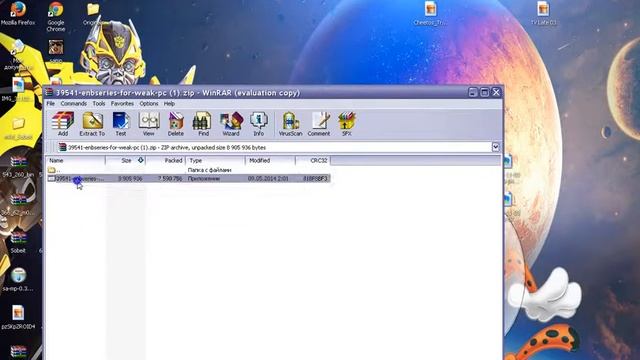Select the desktop file in the top right corner
This screenshot has height=360, width=640.
point(543,13)
